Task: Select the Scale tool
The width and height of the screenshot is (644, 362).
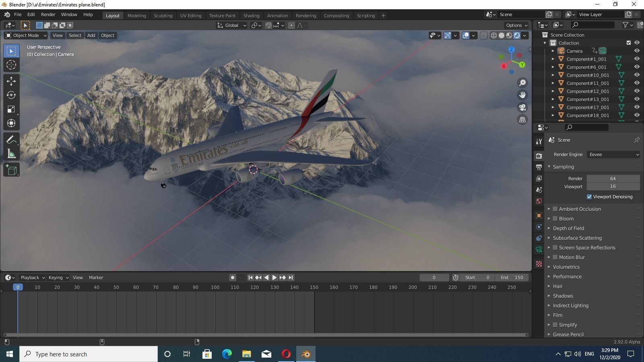Action: point(11,109)
